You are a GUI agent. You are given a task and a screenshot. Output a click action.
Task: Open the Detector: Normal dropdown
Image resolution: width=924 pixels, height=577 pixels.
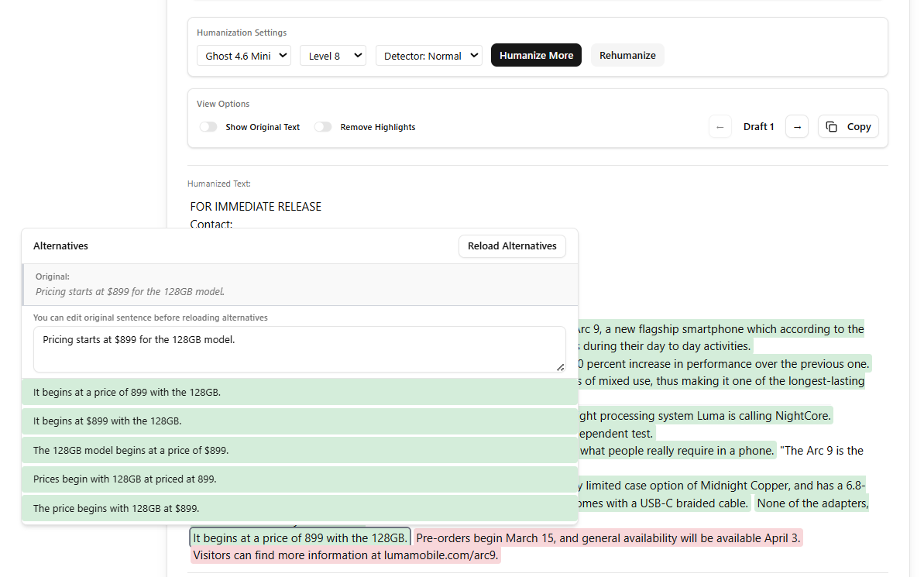(x=428, y=55)
